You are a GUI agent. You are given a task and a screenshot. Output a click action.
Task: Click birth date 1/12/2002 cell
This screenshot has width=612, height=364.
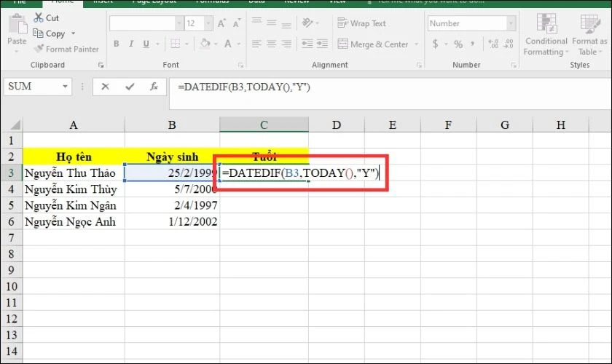172,221
